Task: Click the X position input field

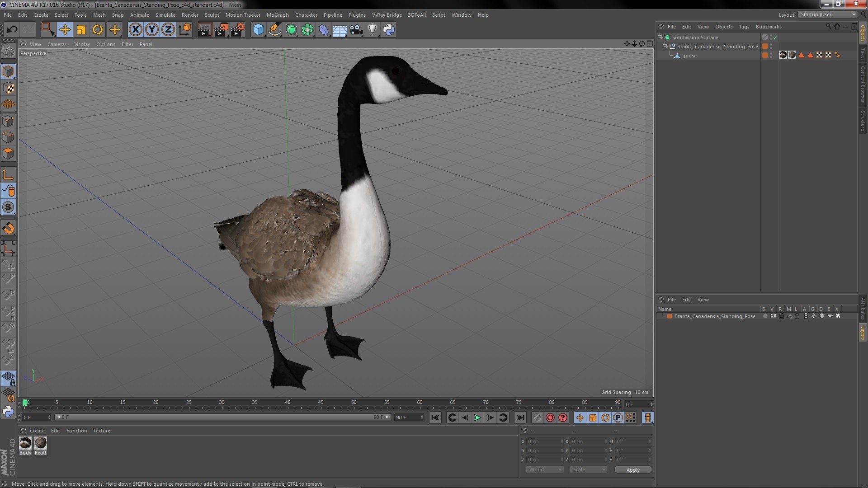Action: (x=545, y=441)
